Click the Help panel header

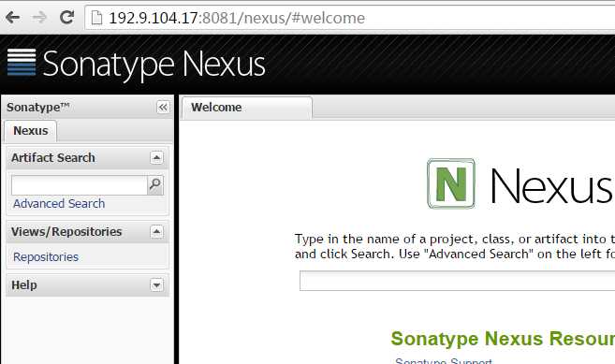click(88, 284)
